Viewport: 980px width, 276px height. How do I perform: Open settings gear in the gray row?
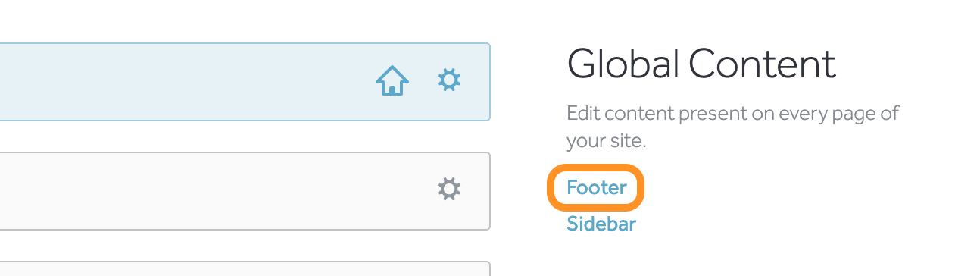tap(449, 189)
